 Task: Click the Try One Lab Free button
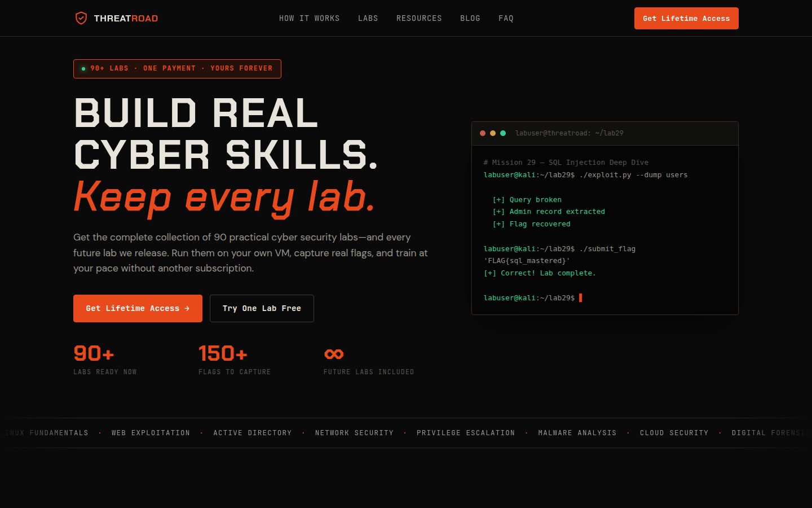tap(262, 308)
